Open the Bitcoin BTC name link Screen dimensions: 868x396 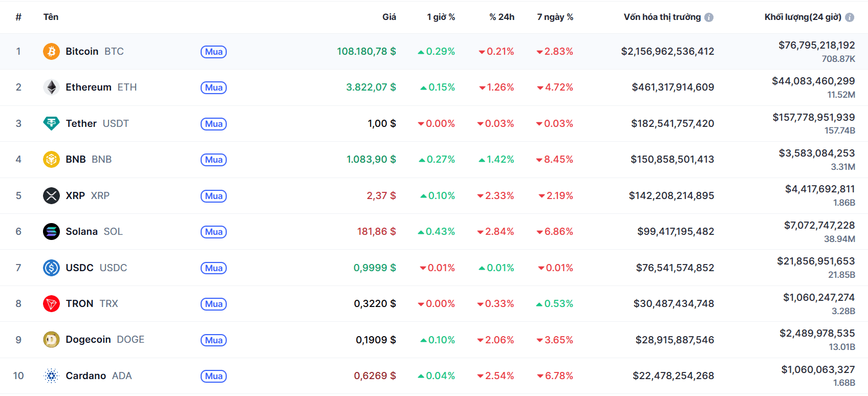95,51
